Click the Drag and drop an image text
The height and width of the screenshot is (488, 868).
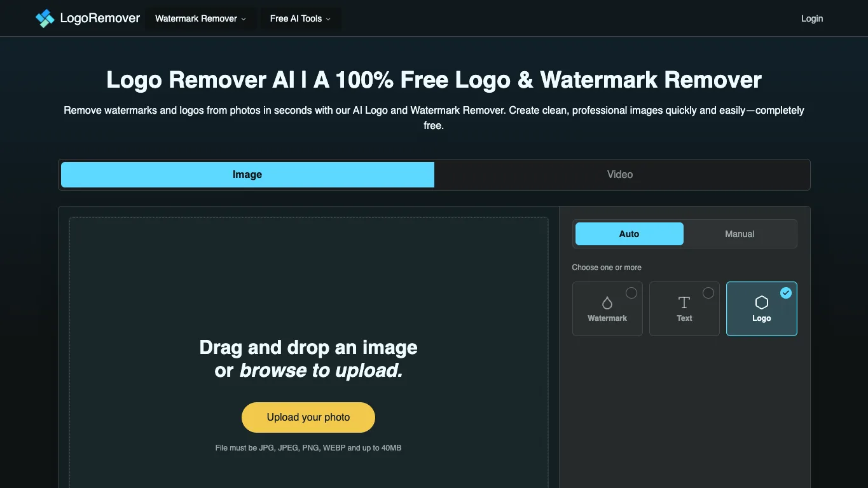(308, 348)
